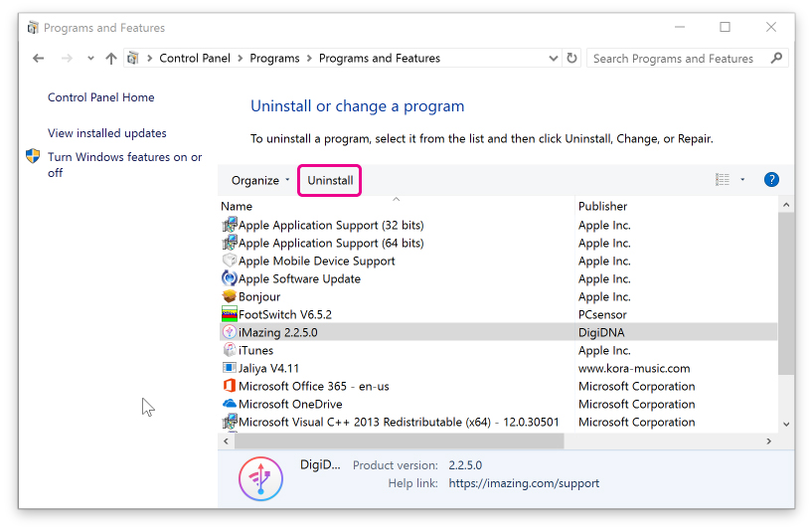Change view using the view layout icon
The height and width of the screenshot is (530, 812).
point(723,180)
